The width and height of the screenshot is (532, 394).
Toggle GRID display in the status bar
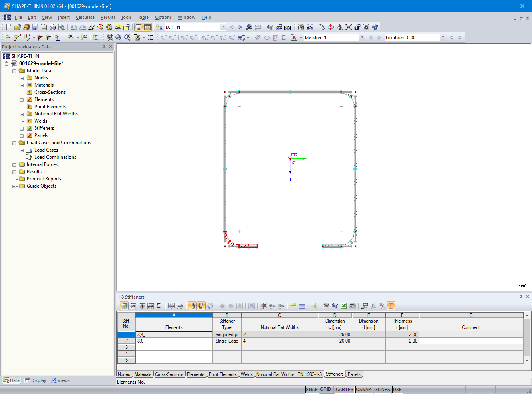(x=326, y=389)
